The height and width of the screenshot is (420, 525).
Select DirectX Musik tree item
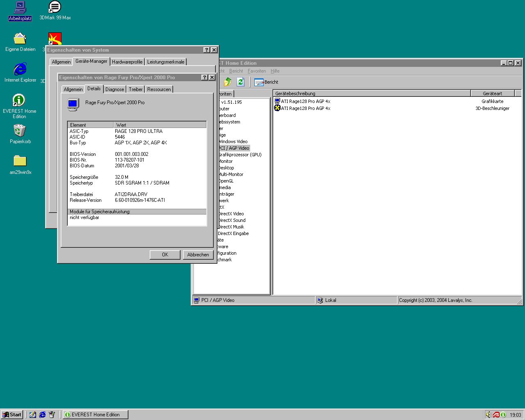(x=231, y=227)
